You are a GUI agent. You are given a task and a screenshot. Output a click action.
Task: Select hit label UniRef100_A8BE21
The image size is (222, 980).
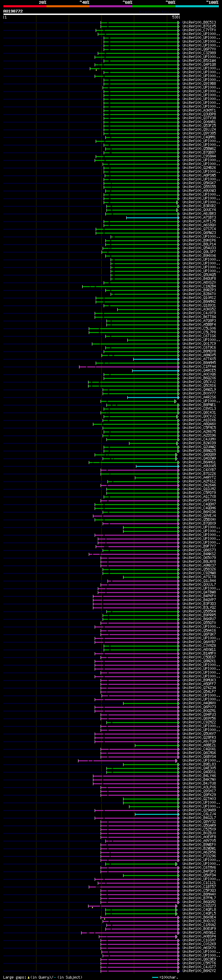199,745
